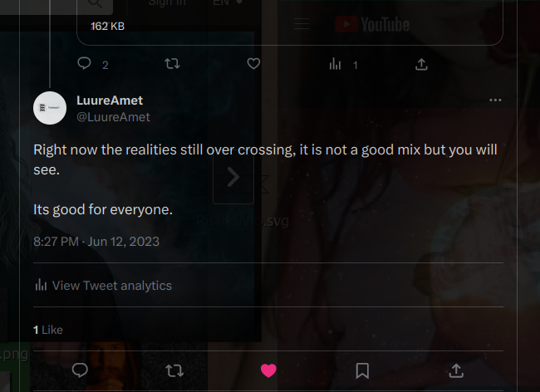Image resolution: width=540 pixels, height=392 pixels.
Task: Retweet the LuureAmet tweet from the bottom action bar
Action: pyautogui.click(x=174, y=371)
